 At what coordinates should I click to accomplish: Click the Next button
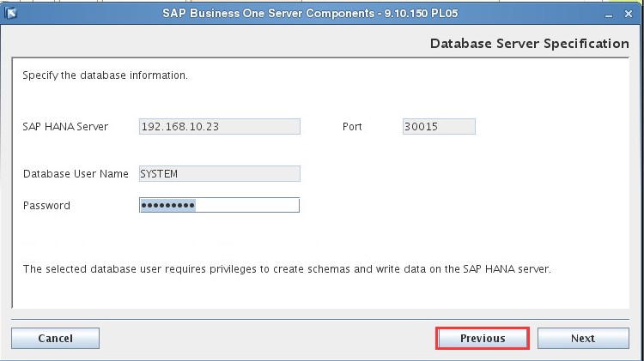(x=583, y=339)
